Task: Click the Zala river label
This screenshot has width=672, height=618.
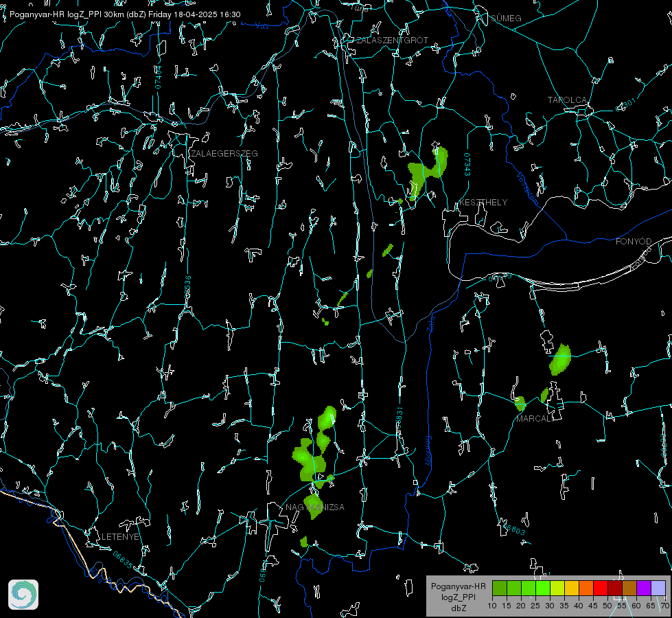Action: 430,323
